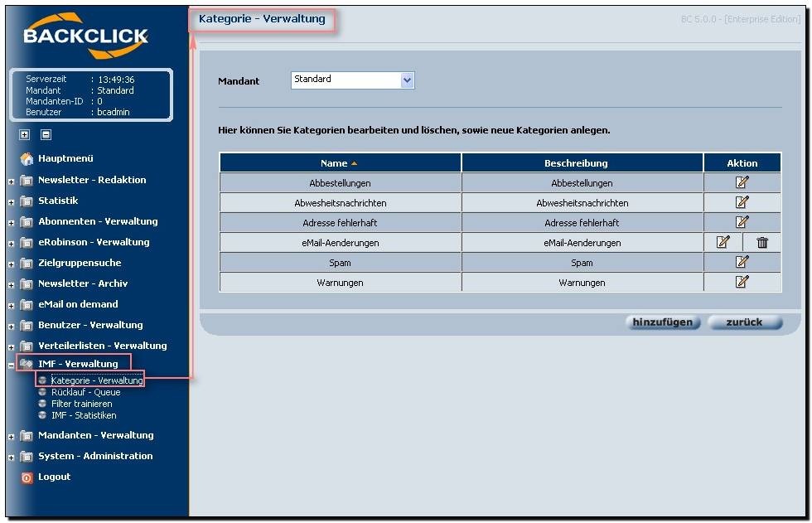Open eMail on demand menu entry

(78, 304)
